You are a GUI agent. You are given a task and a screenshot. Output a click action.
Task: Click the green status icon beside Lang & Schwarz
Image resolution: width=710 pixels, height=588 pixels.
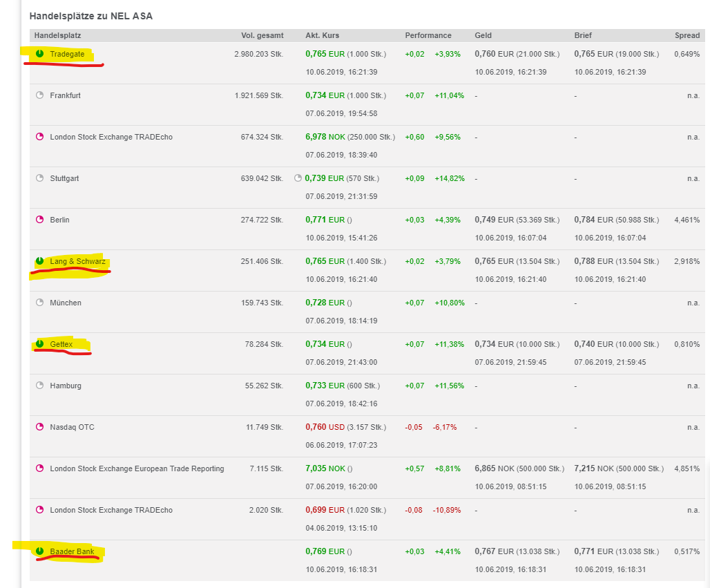pos(39,261)
